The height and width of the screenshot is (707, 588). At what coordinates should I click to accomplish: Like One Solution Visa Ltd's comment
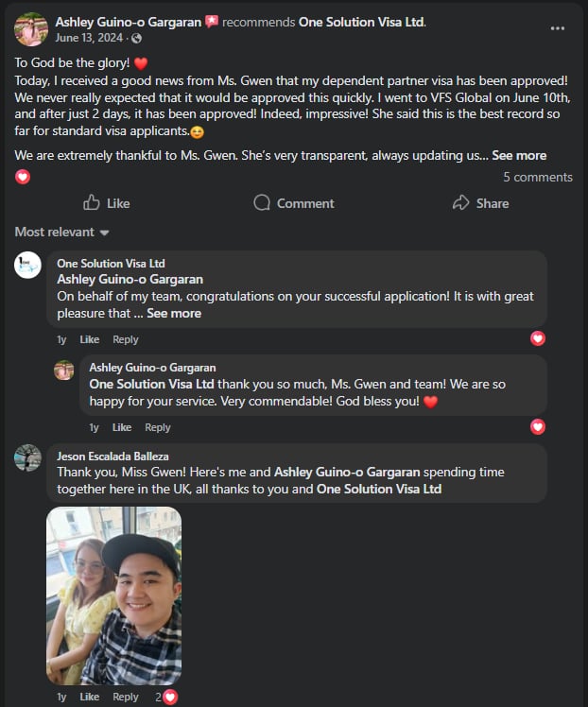tap(89, 339)
